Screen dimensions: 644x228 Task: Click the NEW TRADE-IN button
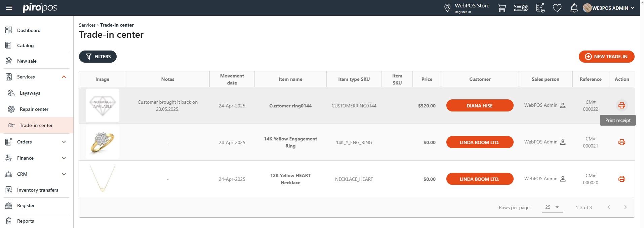606,57
